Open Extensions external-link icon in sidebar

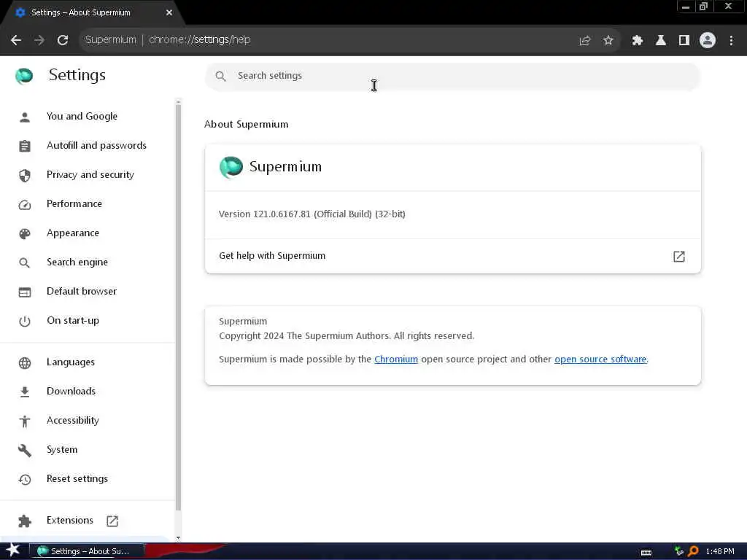pyautogui.click(x=112, y=521)
